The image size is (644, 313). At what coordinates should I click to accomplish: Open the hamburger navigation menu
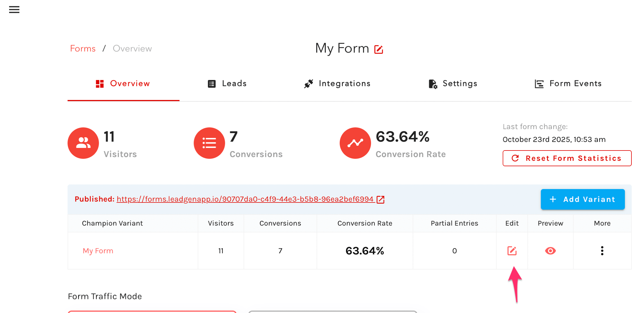14,10
